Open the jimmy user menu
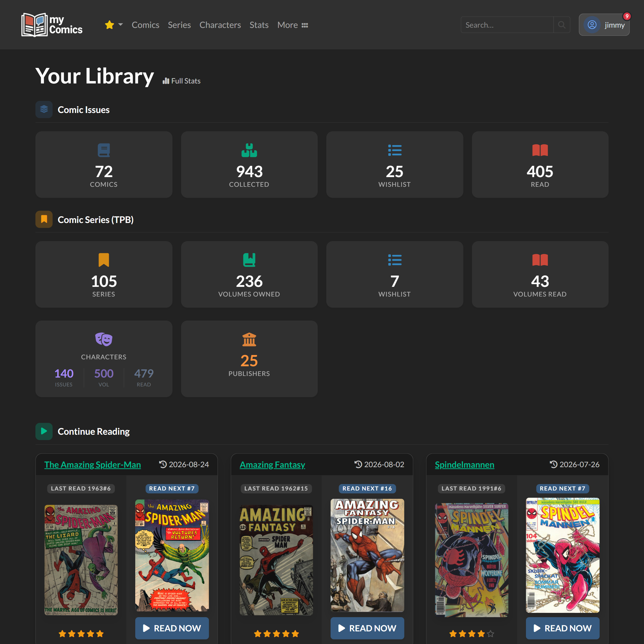 click(x=604, y=25)
